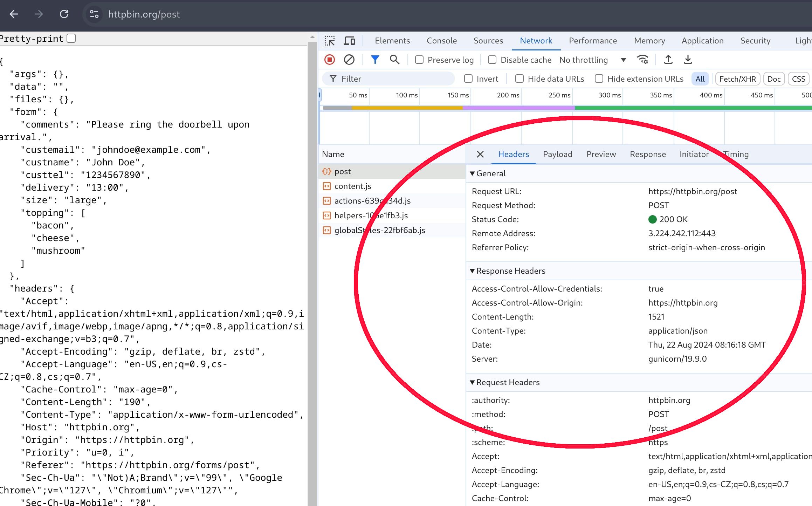Click the Content-Length value 1521
The width and height of the screenshot is (812, 506).
point(656,317)
